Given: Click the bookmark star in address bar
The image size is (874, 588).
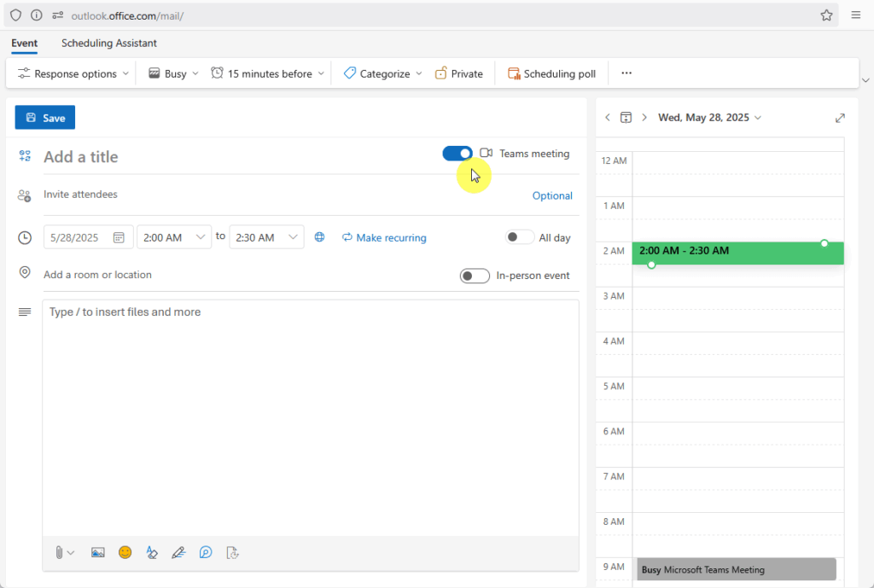Looking at the screenshot, I should coord(826,15).
